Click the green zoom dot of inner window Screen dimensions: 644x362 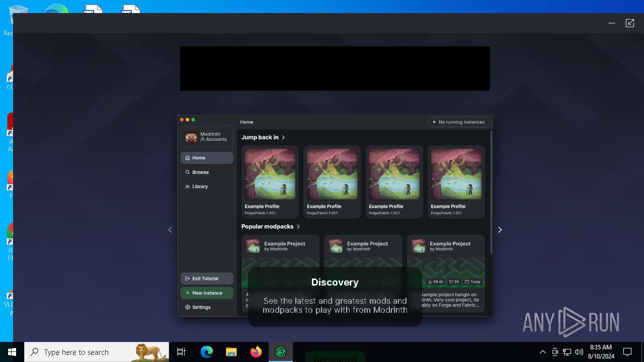click(193, 120)
